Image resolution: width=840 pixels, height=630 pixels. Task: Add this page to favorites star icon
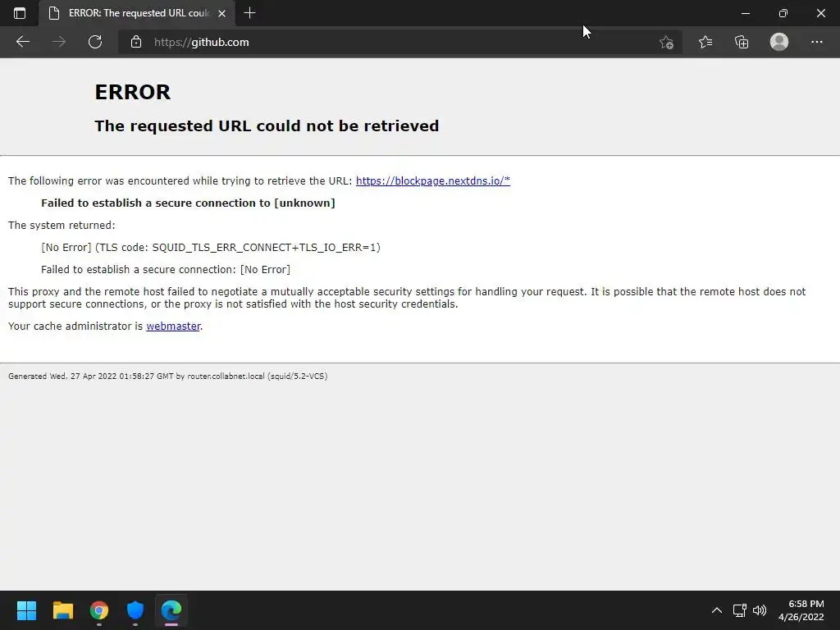(x=666, y=42)
